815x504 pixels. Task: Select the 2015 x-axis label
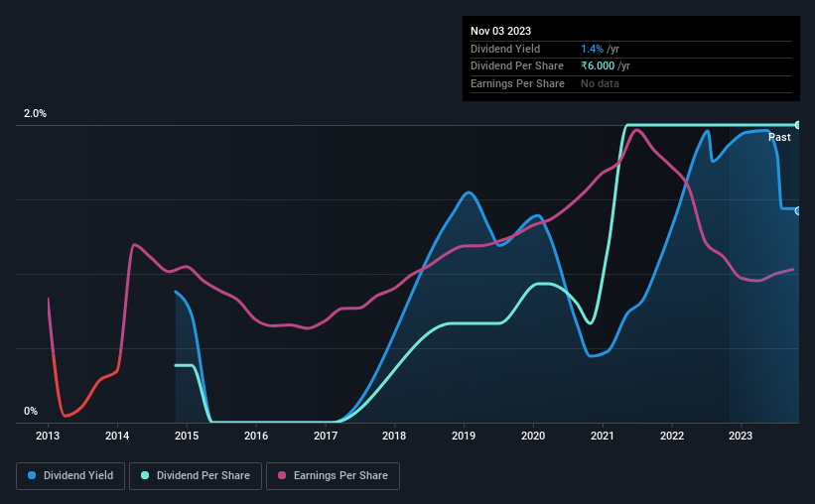pyautogui.click(x=187, y=436)
